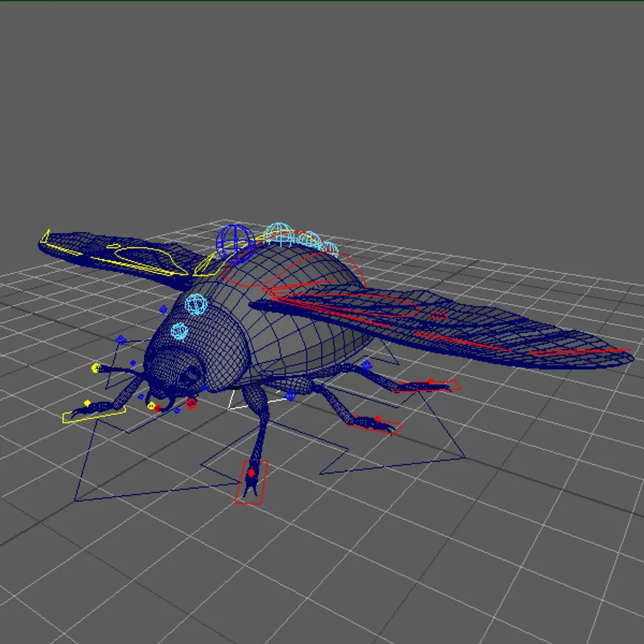Click the blue diamond left of the upper cyan sphere

point(163,309)
